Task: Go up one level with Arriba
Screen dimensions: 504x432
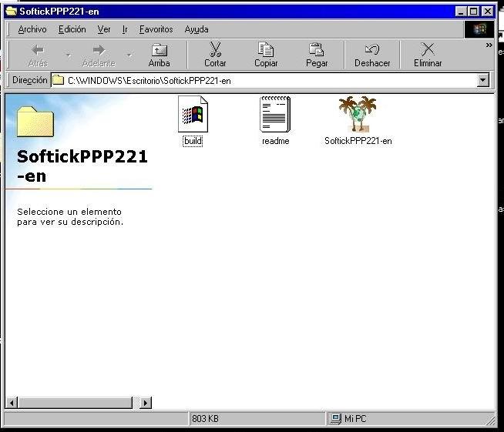Action: [159, 55]
